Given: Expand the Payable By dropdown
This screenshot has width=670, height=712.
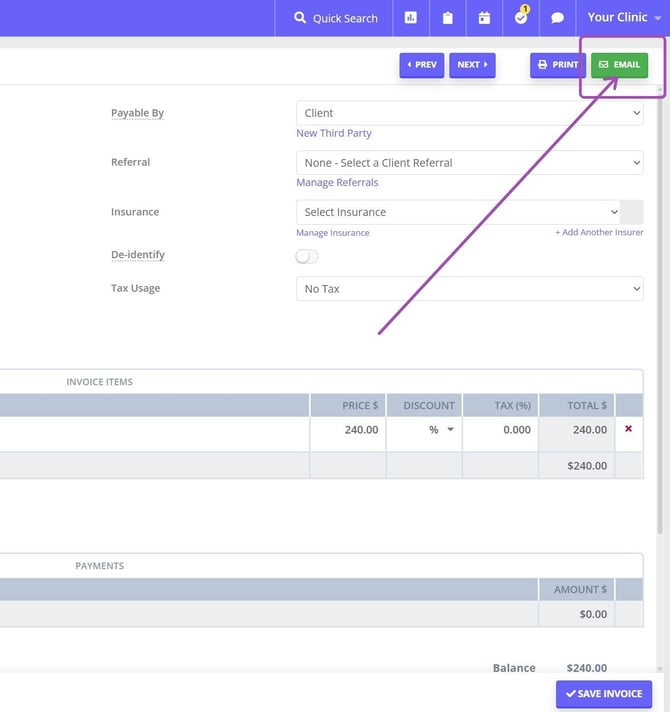Looking at the screenshot, I should click(x=469, y=113).
